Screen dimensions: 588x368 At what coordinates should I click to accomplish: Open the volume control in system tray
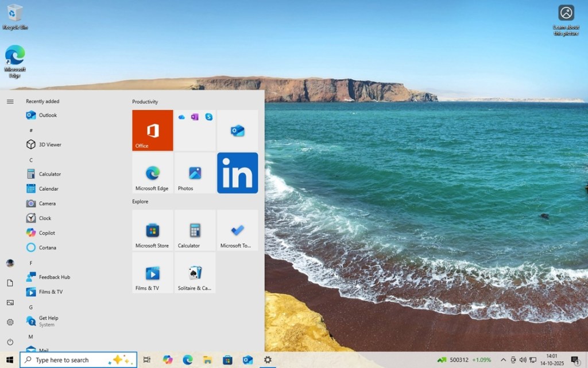click(523, 360)
